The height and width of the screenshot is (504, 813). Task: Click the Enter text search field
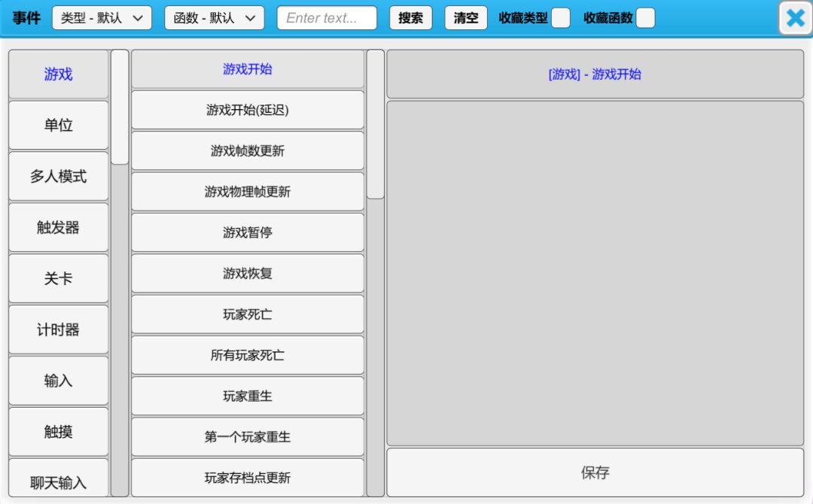tap(327, 18)
